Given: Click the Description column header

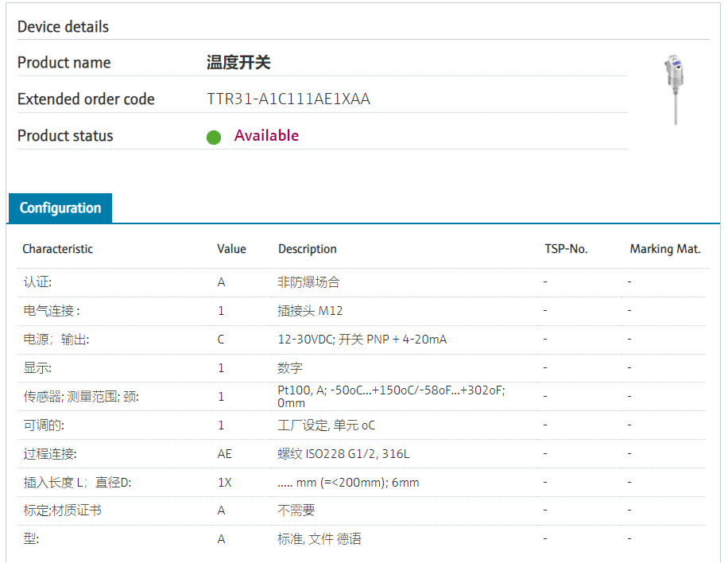Looking at the screenshot, I should 308,249.
